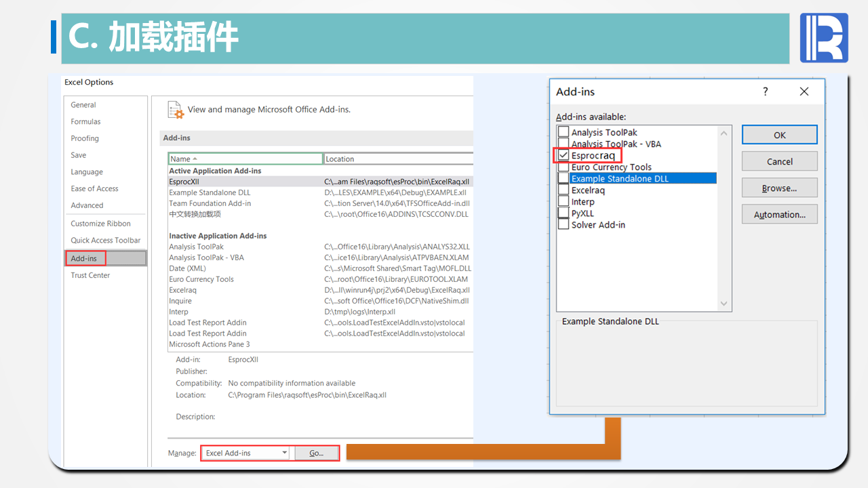Click the Location column header

397,159
